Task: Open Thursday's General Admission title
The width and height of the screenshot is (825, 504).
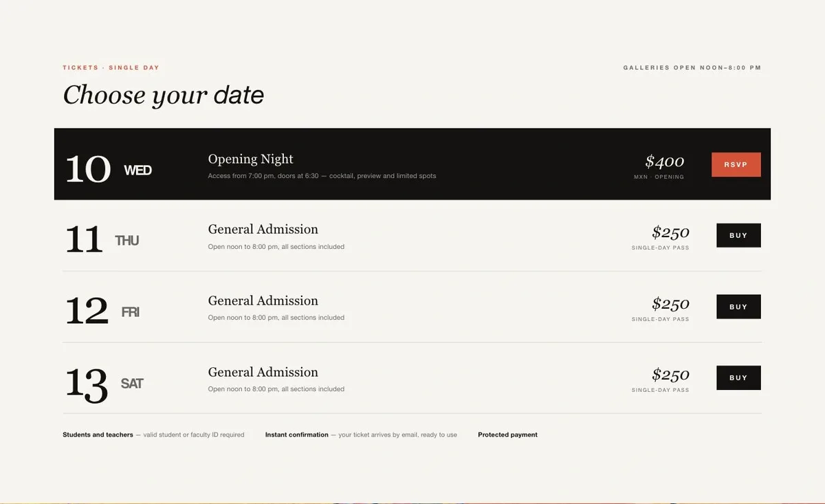Action: click(x=263, y=229)
